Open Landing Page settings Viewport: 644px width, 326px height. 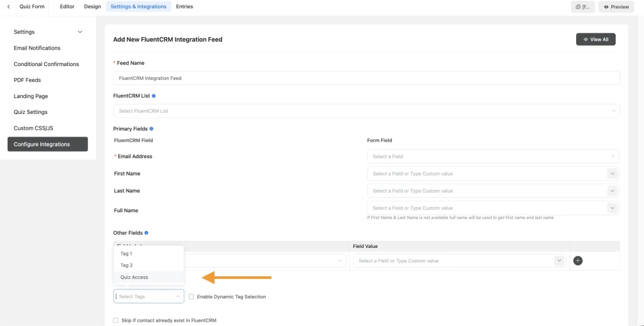coord(31,96)
